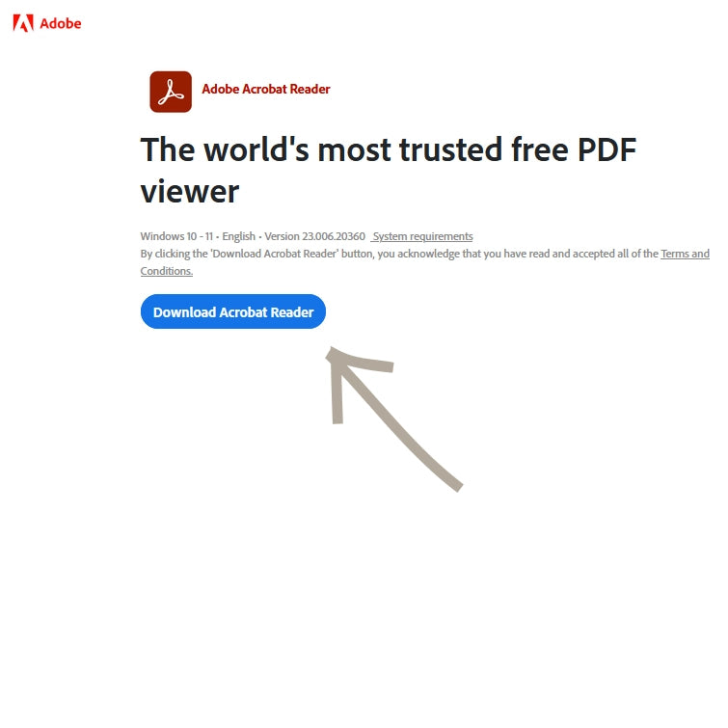
Task: Click the Acrobat Reader app icon
Action: pos(171,92)
